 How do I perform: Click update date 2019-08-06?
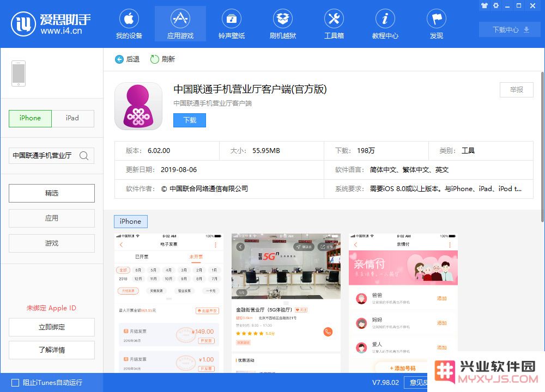point(179,170)
